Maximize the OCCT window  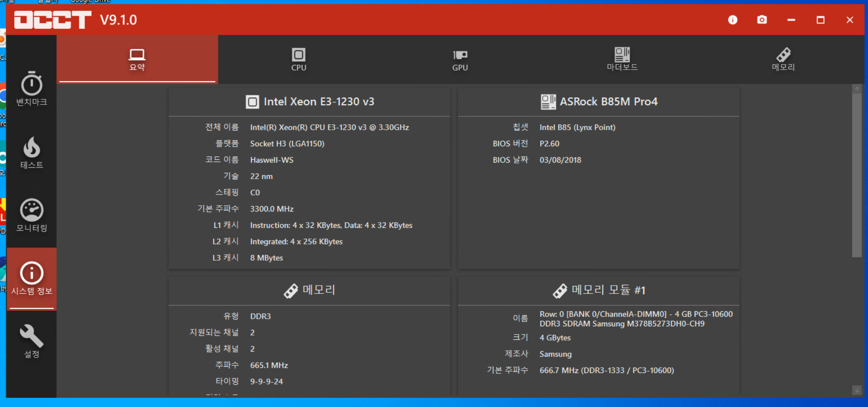coord(820,20)
